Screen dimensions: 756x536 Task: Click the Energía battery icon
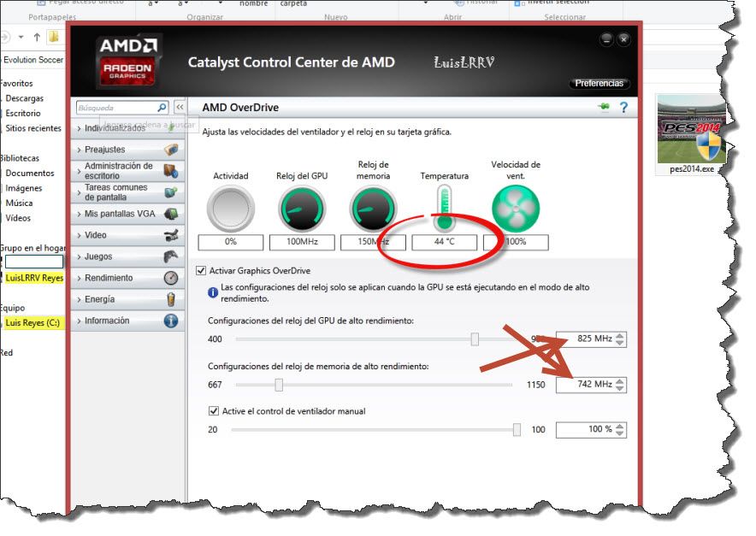point(171,299)
